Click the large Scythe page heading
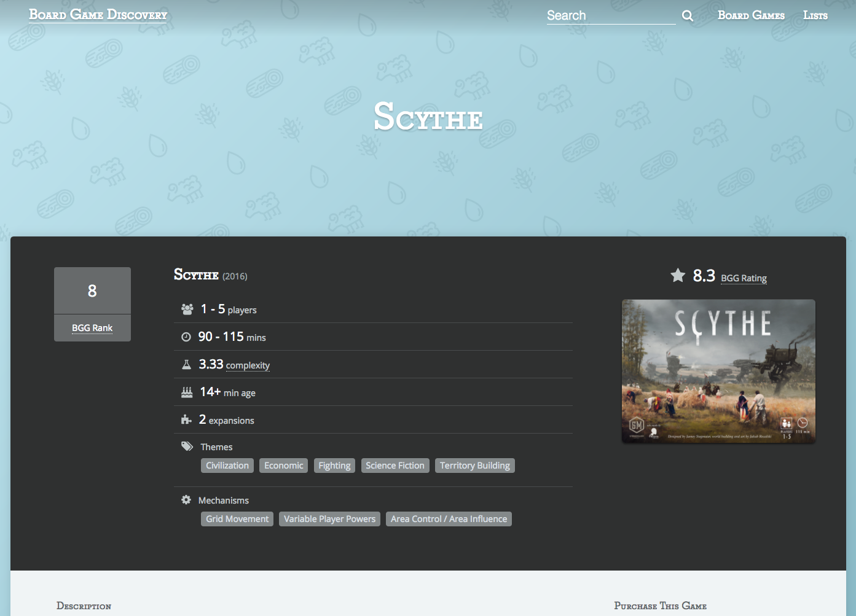The width and height of the screenshot is (856, 616). [428, 117]
